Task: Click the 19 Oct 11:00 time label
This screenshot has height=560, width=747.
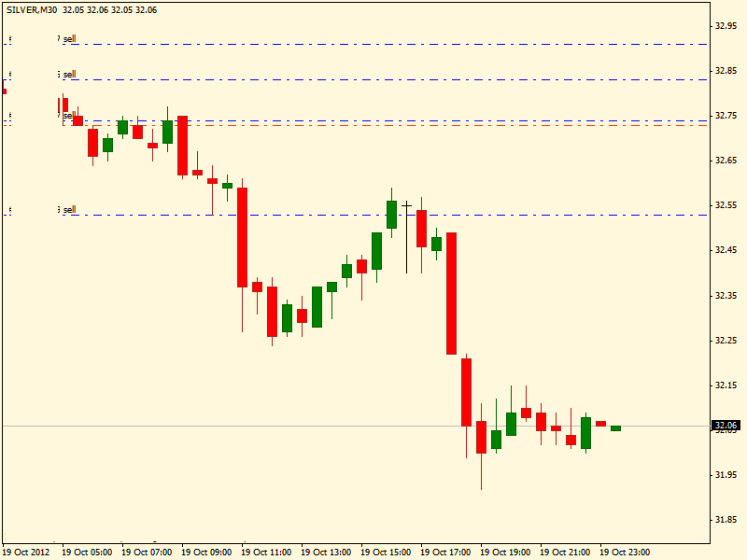Action: click(x=266, y=553)
